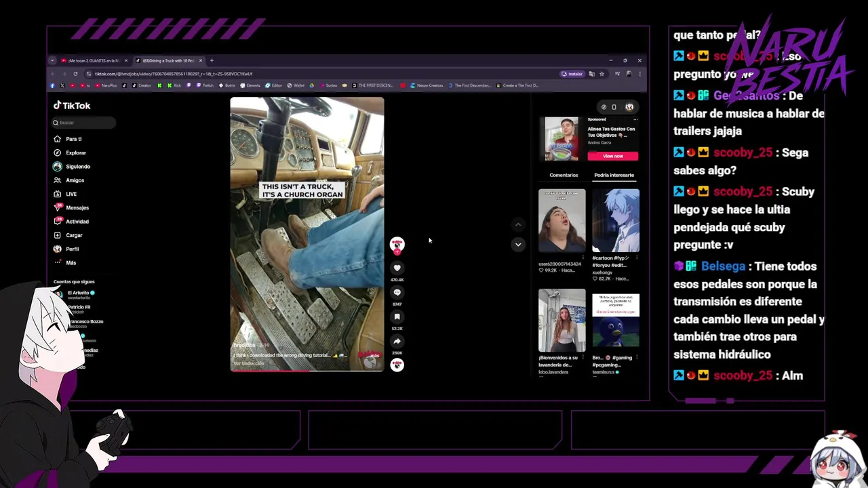868x488 pixels.
Task: Click the video progress bar
Action: [307, 371]
